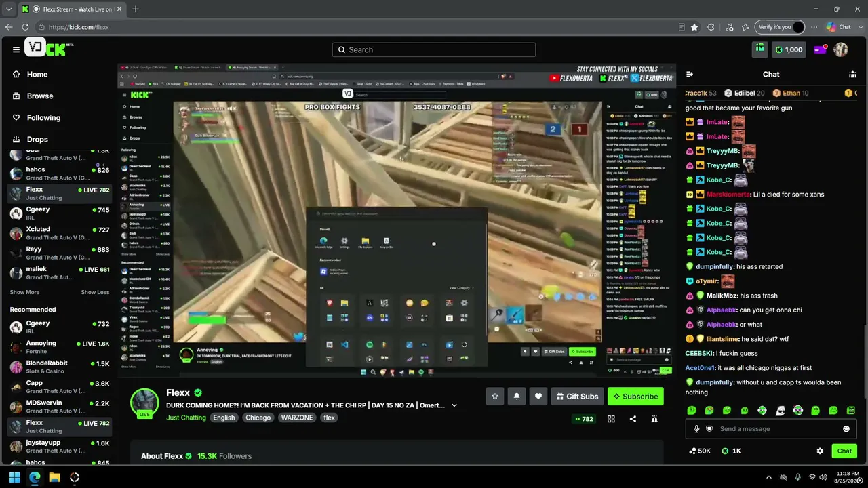Click the live stream video player

pos(397,220)
